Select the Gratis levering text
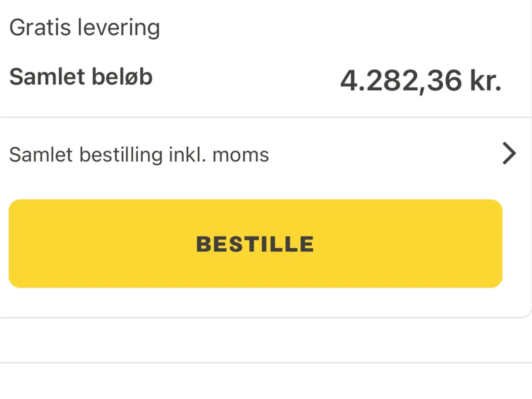Image resolution: width=532 pixels, height=399 pixels. point(84,28)
